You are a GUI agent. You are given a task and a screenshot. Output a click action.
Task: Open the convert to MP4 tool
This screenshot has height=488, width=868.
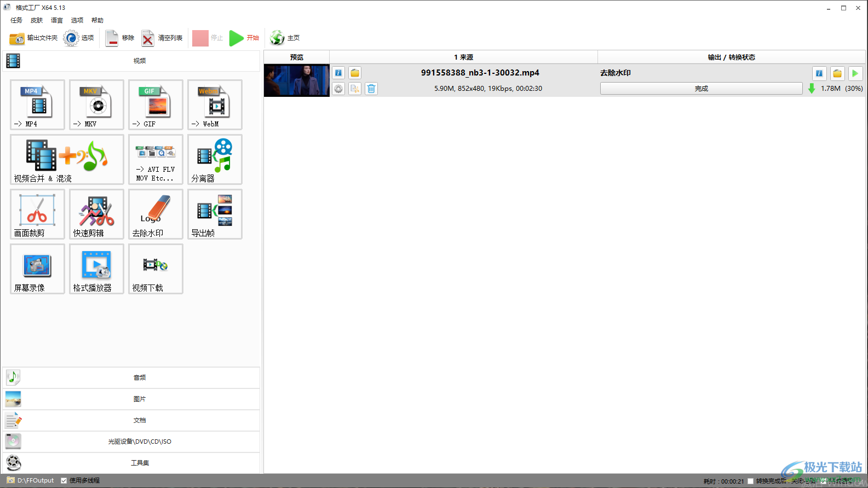click(x=37, y=104)
